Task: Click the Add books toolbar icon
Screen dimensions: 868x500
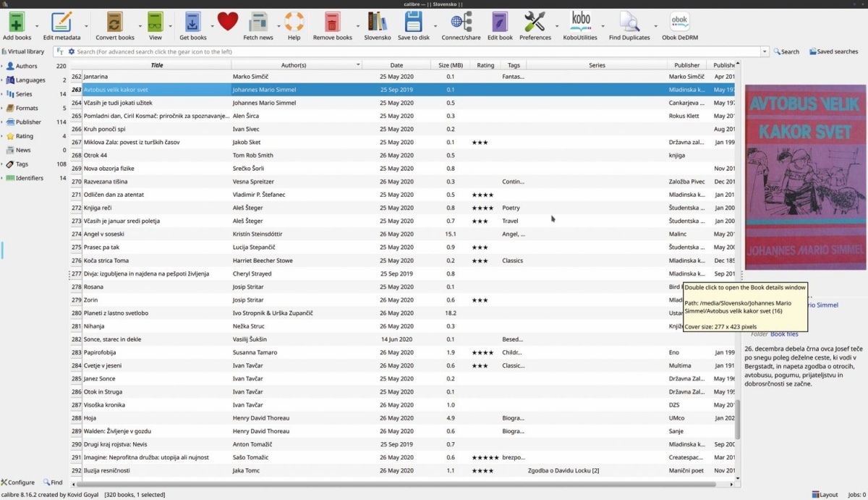Action: (17, 22)
